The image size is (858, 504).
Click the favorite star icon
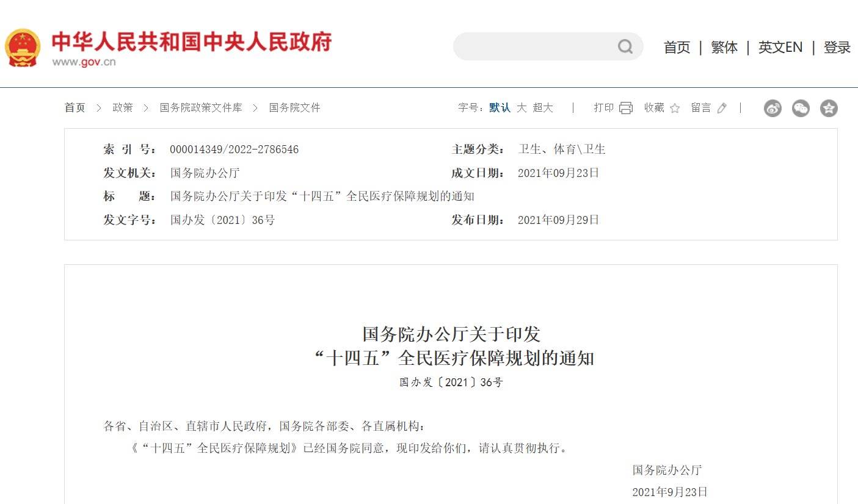click(675, 109)
